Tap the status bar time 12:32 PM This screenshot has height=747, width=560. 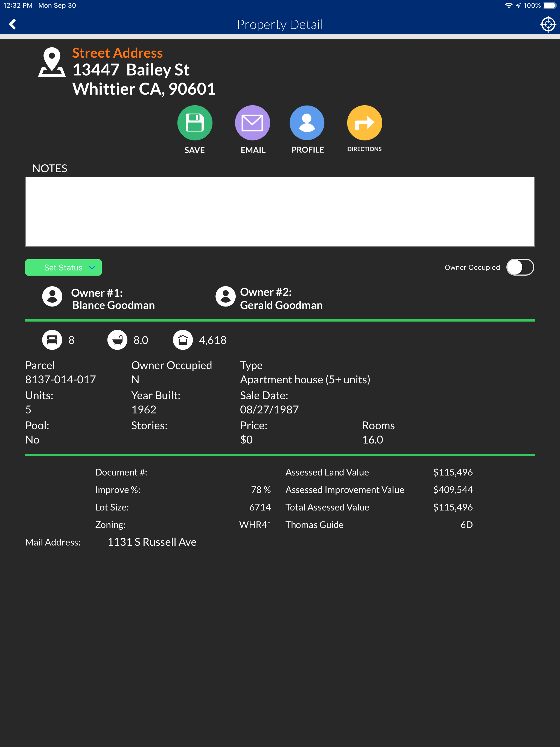coord(18,5)
